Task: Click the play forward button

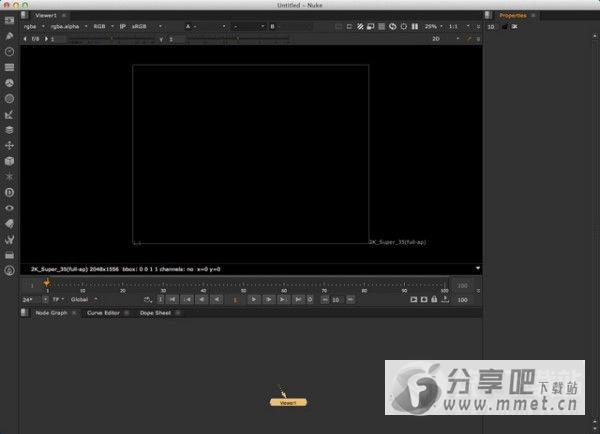Action: [253, 300]
